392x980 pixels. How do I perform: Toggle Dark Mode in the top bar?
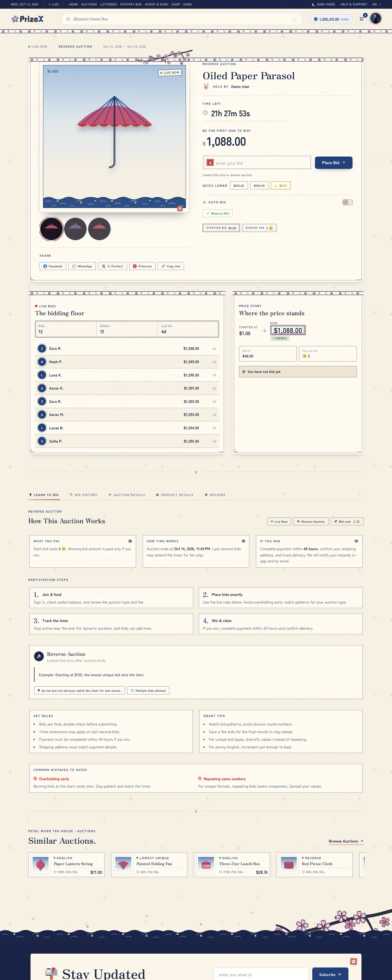tap(323, 5)
